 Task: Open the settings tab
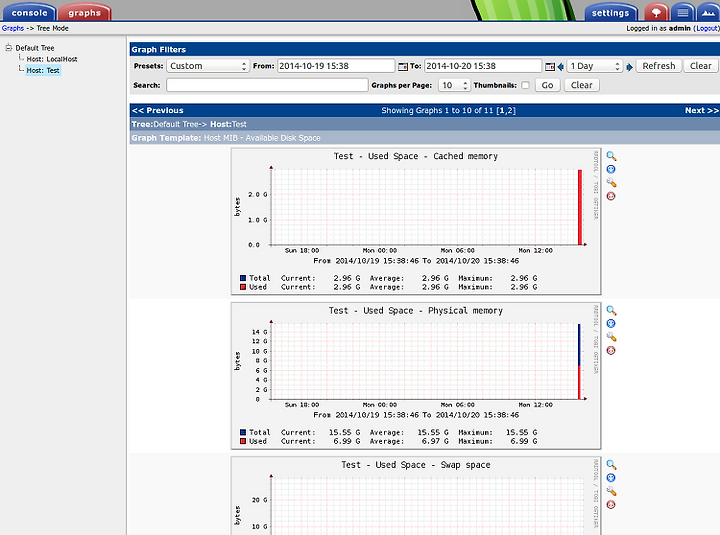point(610,12)
